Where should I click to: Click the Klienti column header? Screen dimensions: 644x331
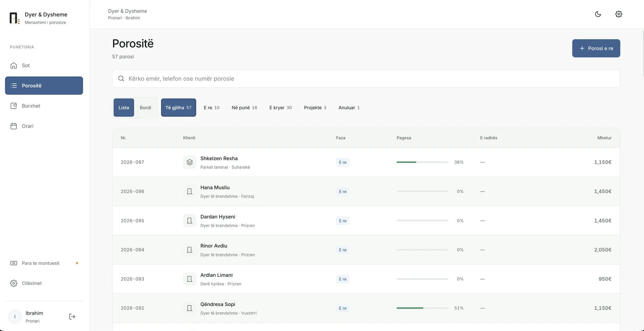(x=189, y=138)
